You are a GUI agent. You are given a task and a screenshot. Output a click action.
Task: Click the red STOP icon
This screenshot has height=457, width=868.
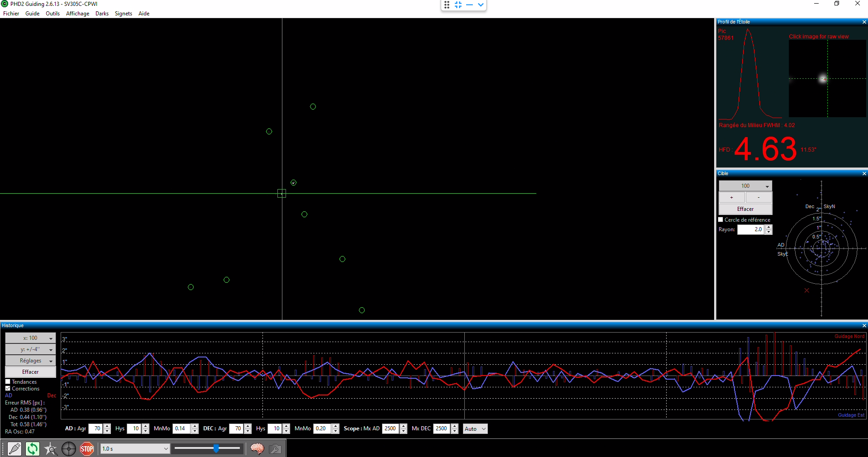87,449
